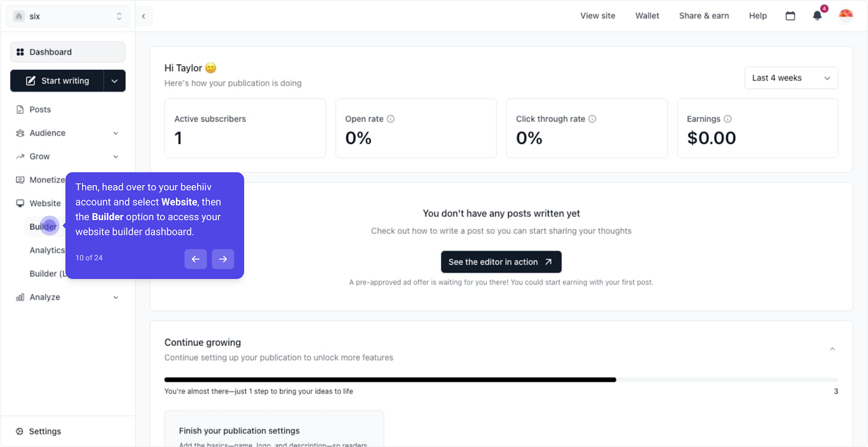
Task: Open the notifications bell icon
Action: (817, 16)
